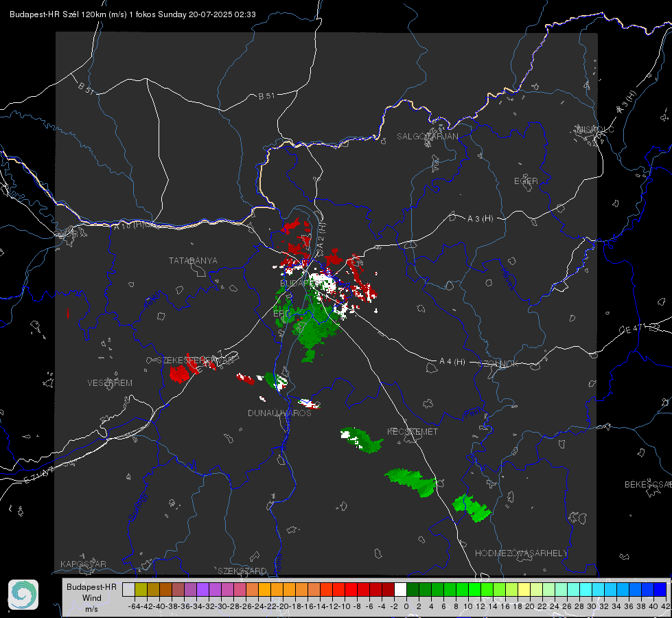Click the '24' value on the legend scale

point(554,606)
